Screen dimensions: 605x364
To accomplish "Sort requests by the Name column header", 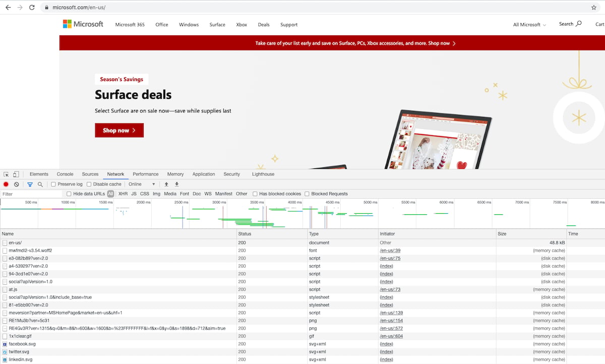I will 118,234.
